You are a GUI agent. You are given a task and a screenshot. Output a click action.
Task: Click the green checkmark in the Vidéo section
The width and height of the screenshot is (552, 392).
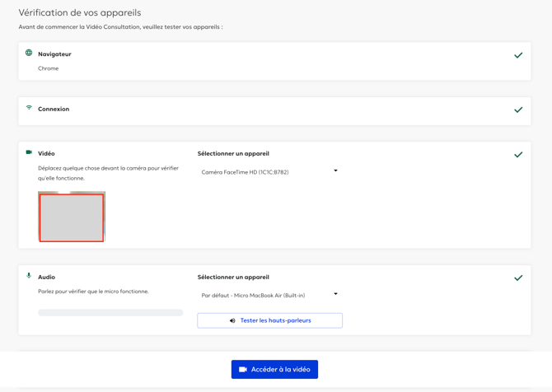(518, 154)
